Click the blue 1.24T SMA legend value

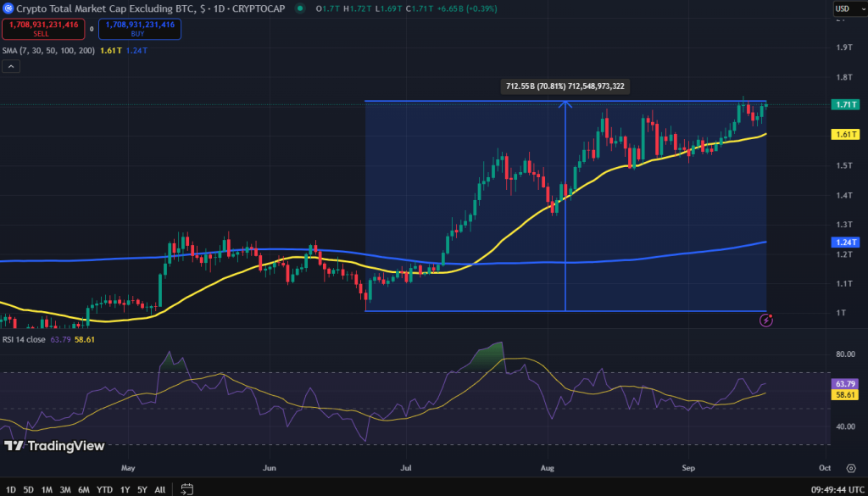click(136, 50)
